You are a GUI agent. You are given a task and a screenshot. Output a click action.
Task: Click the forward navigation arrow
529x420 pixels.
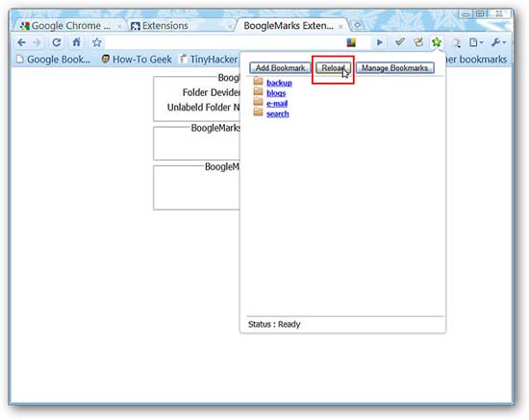point(37,42)
